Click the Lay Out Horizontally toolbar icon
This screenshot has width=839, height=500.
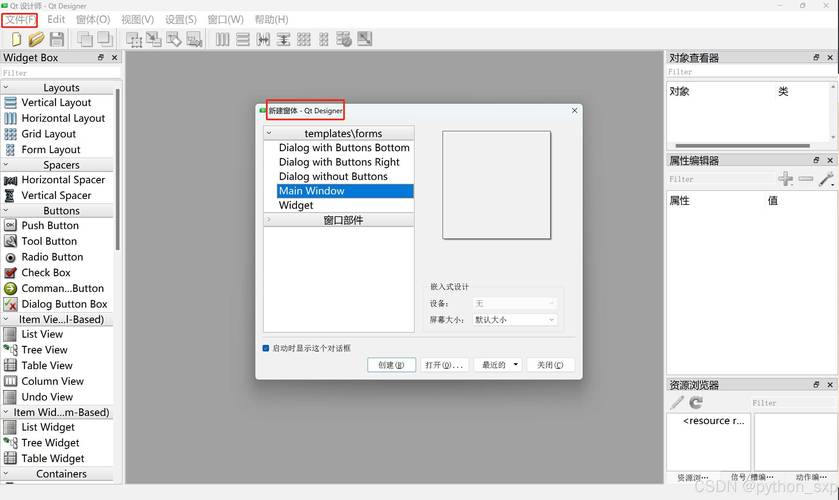[223, 39]
